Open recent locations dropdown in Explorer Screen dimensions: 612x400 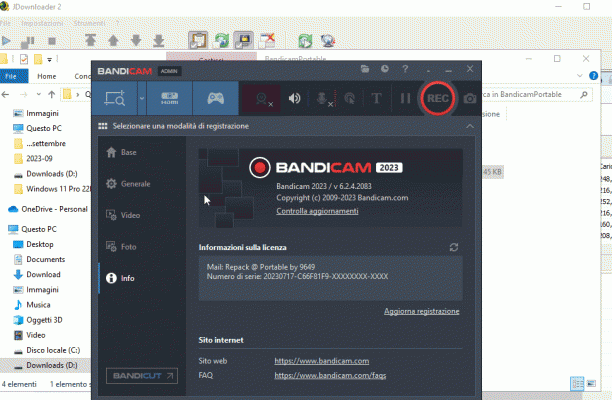click(x=38, y=94)
